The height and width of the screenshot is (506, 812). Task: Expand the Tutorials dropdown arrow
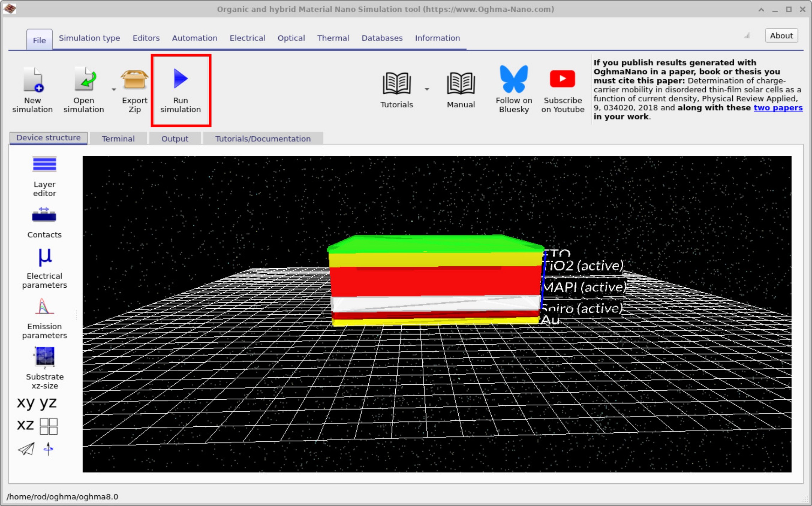tap(427, 89)
